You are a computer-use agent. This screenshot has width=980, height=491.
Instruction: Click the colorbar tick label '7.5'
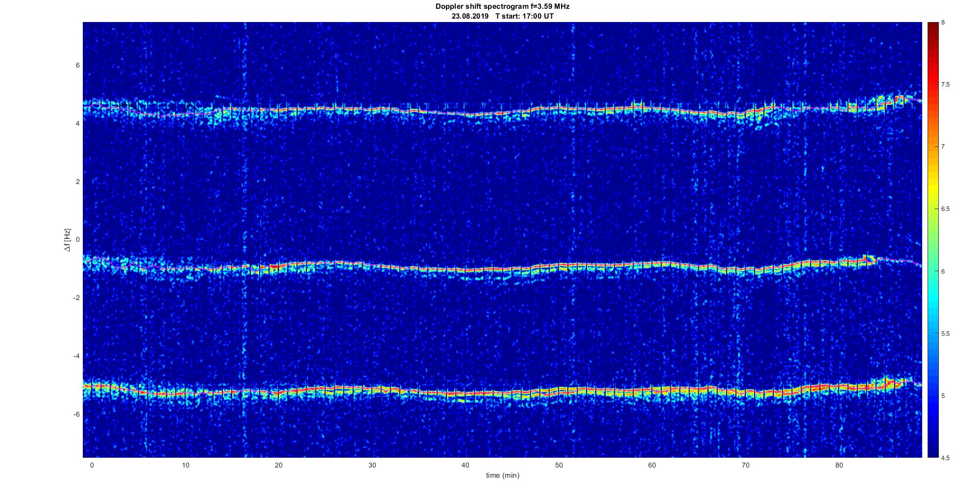[x=945, y=85]
